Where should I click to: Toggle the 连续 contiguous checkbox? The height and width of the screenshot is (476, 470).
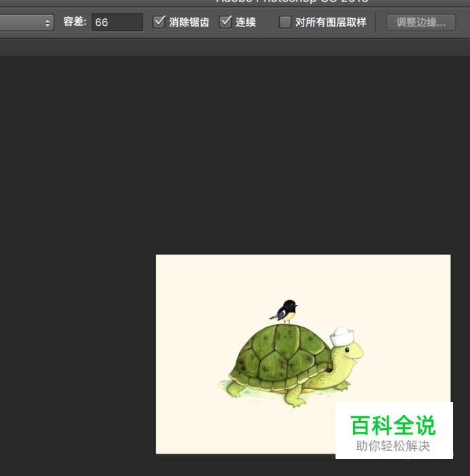[225, 22]
